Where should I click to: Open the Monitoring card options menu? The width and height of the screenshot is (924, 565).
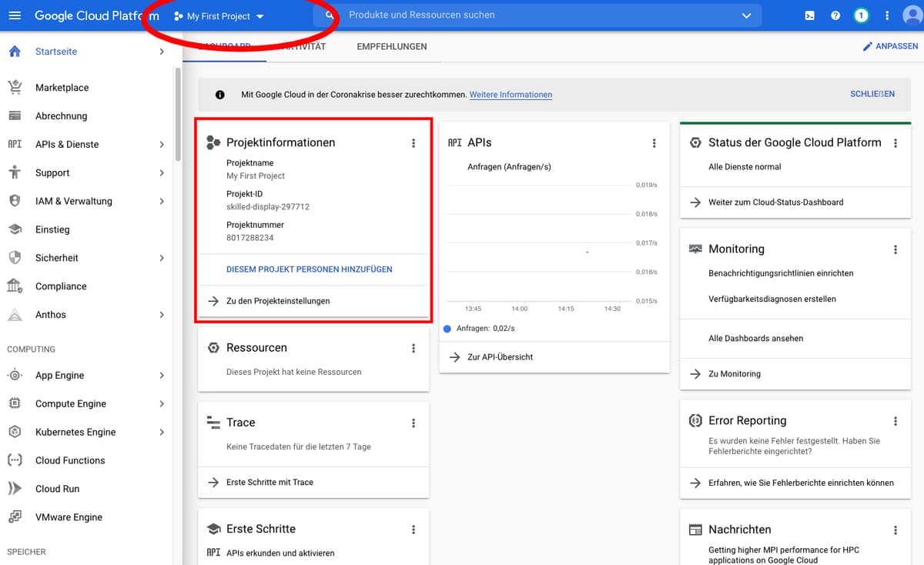click(896, 249)
